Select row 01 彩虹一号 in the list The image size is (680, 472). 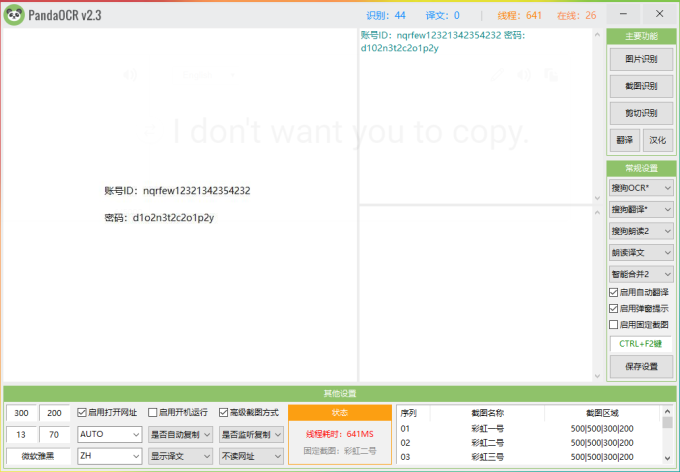(529, 429)
